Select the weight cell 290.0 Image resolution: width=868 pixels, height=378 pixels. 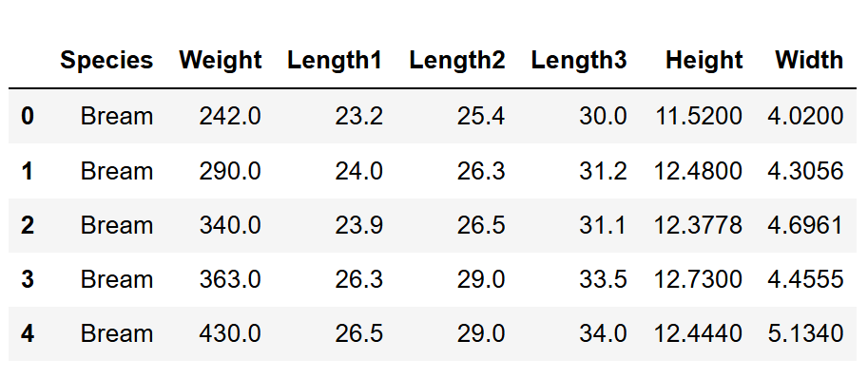click(230, 171)
